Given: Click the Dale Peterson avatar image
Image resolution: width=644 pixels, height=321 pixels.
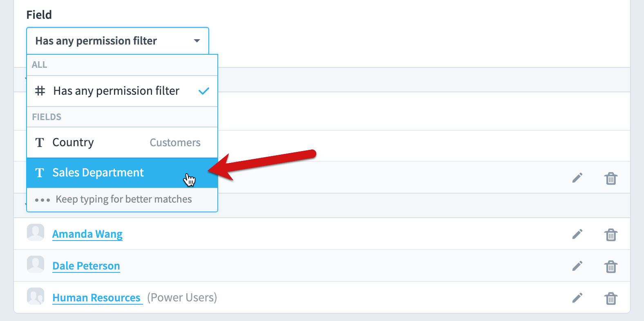Looking at the screenshot, I should (36, 264).
